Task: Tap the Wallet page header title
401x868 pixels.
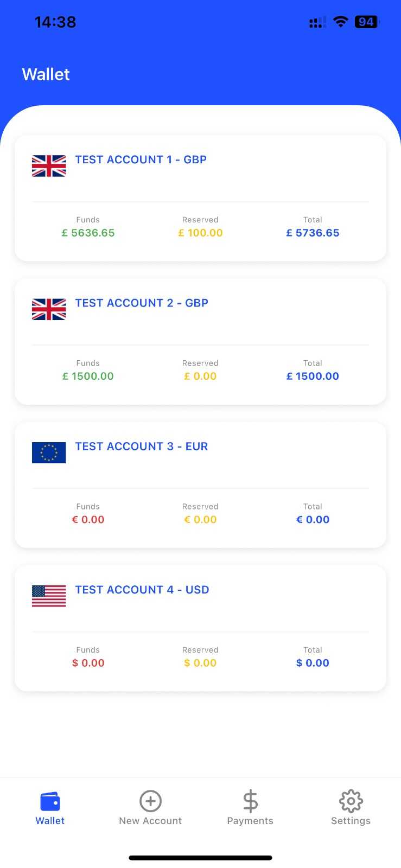Action: 46,74
